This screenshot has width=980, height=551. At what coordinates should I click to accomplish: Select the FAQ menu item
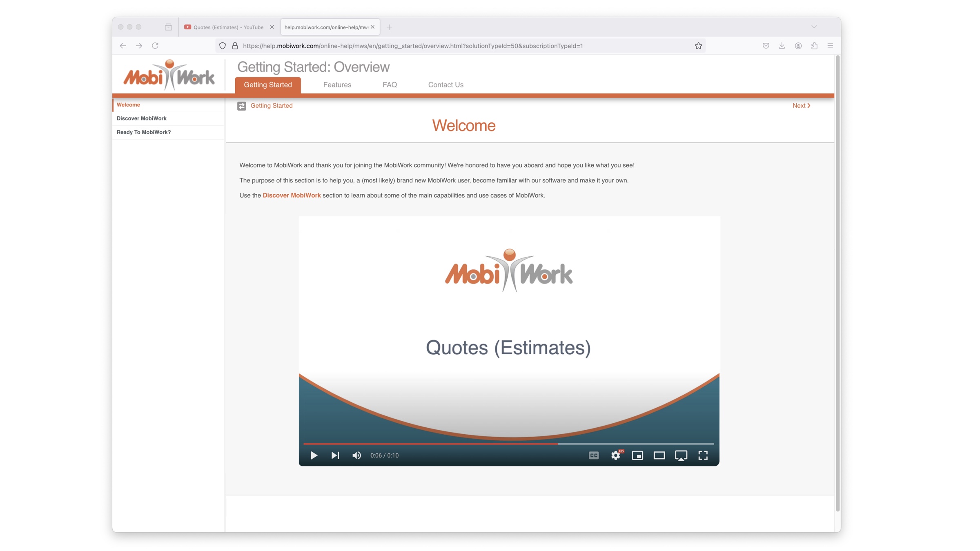tap(389, 85)
